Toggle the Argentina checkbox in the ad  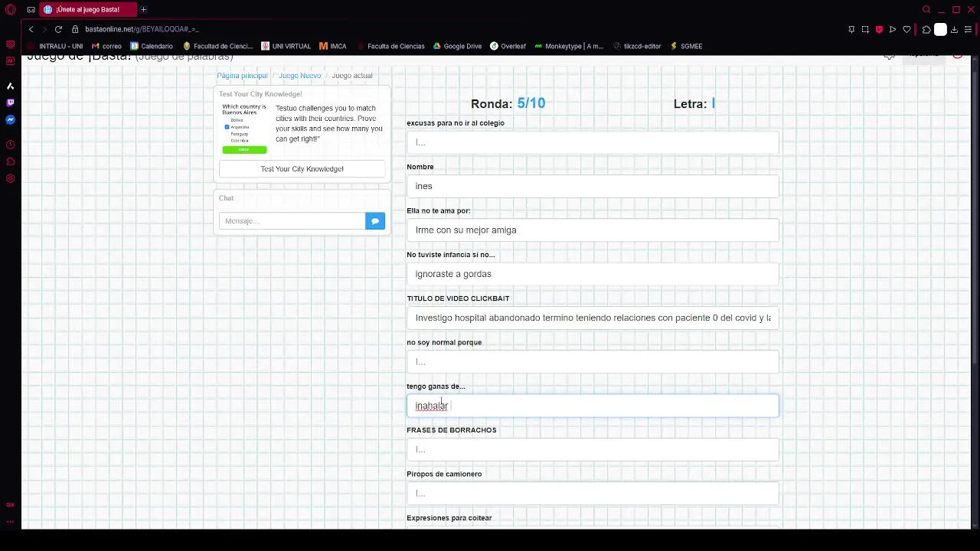pyautogui.click(x=227, y=127)
